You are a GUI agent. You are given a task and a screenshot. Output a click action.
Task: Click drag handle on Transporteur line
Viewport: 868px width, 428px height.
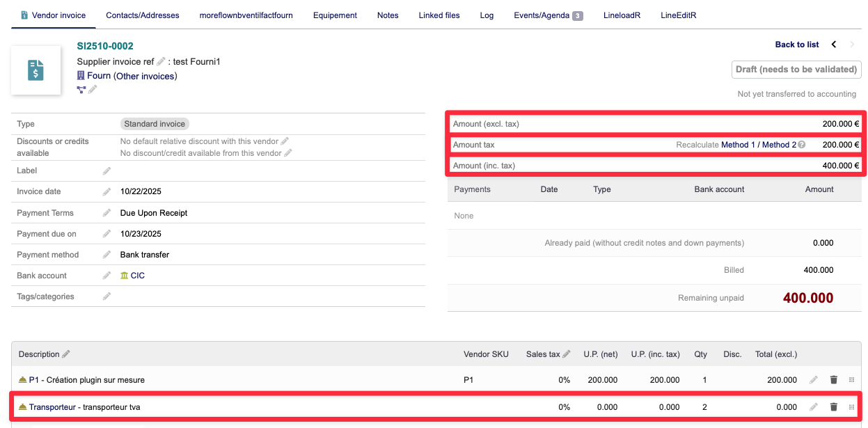tap(851, 407)
